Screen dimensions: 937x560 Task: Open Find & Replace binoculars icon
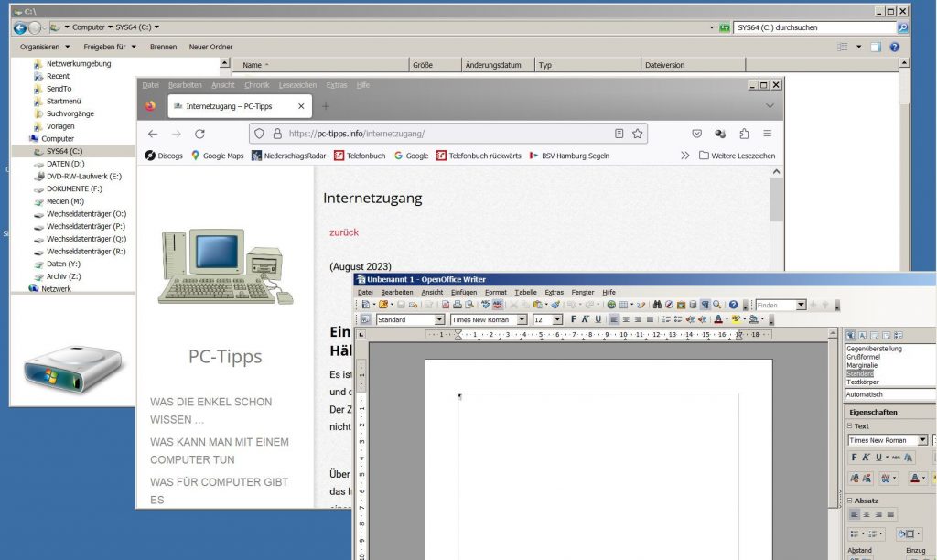(657, 305)
